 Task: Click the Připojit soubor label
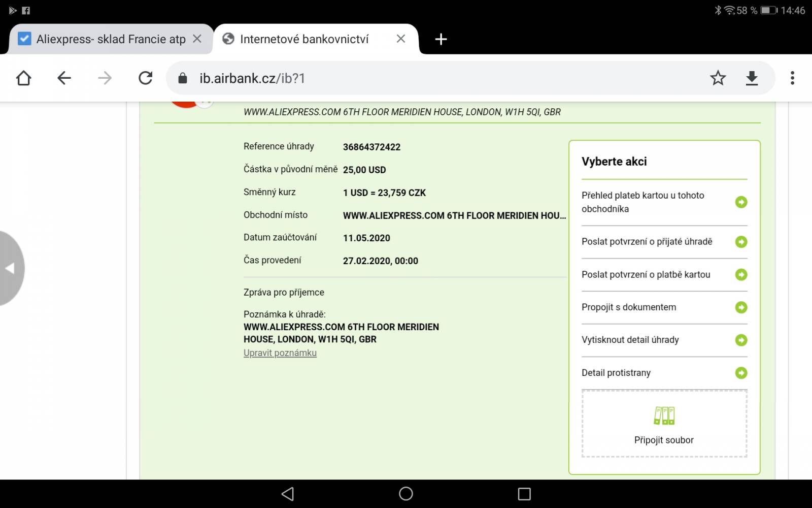tap(664, 440)
